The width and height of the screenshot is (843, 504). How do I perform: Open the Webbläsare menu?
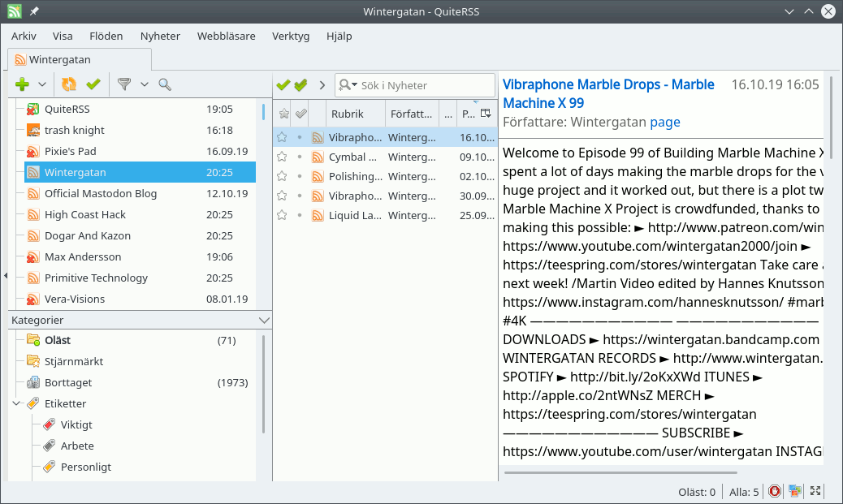(227, 36)
